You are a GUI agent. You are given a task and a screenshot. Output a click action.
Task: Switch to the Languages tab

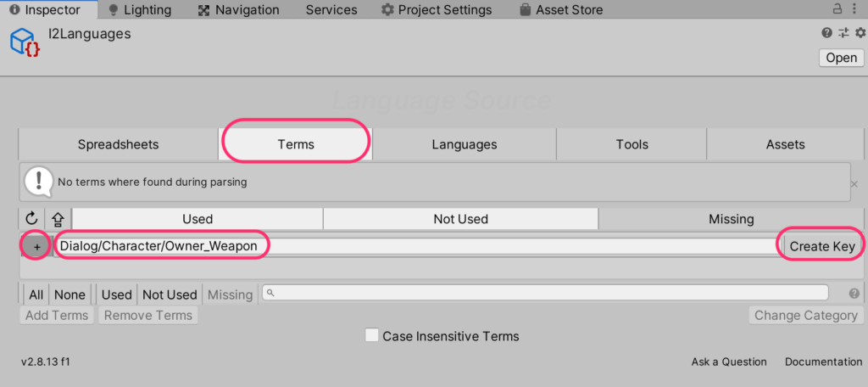464,144
